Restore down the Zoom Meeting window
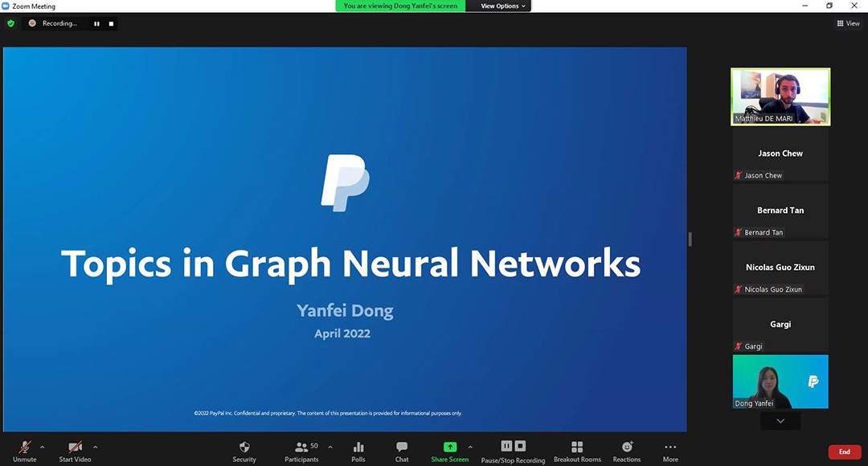The height and width of the screenshot is (466, 868). point(829,6)
